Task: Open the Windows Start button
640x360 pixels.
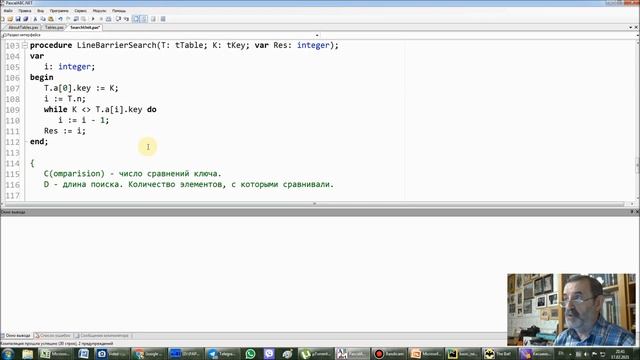Action: pos(8,353)
